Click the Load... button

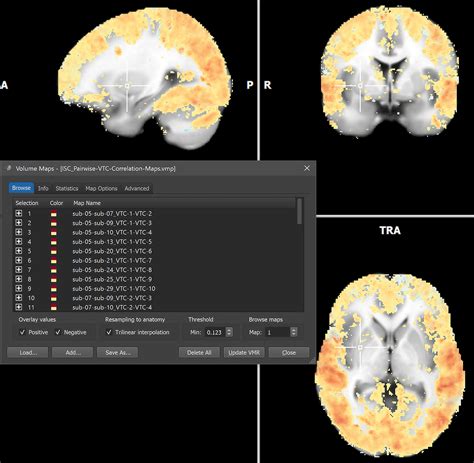pyautogui.click(x=28, y=352)
